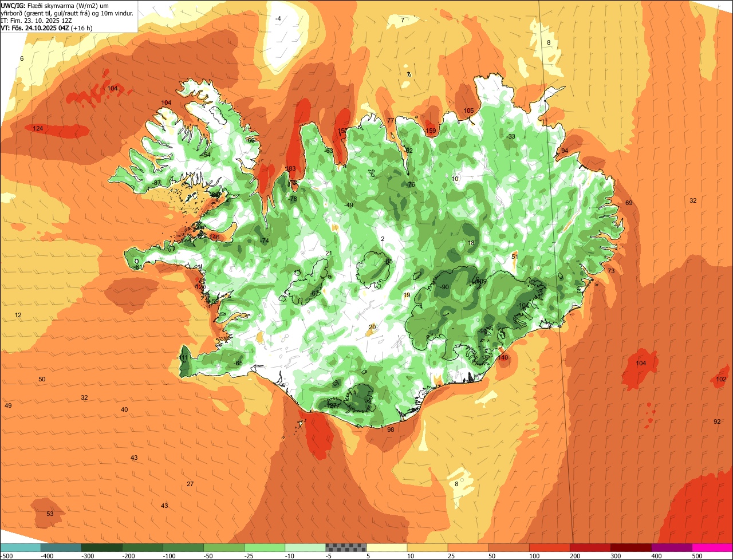733x560 pixels.
Task: Pick the legend swatch between -25 and -10
Action: pyautogui.click(x=265, y=547)
